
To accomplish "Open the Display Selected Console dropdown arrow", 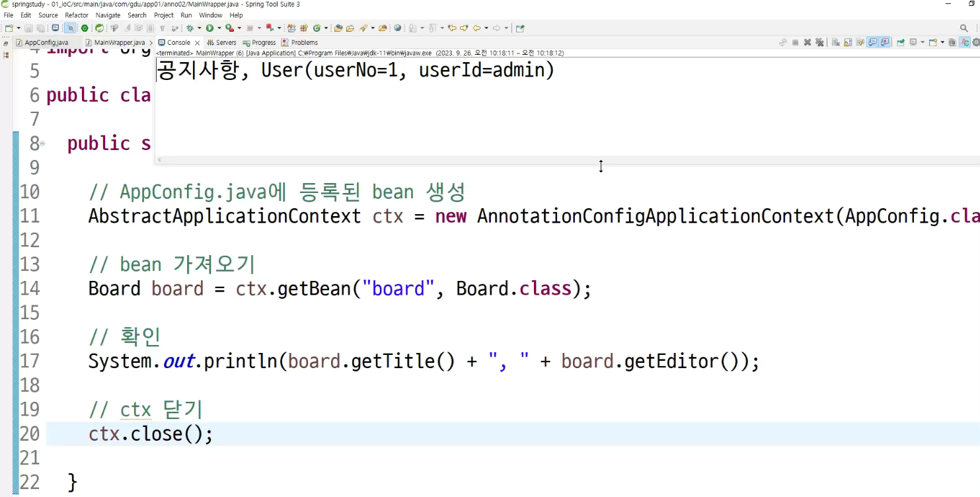I will (x=923, y=42).
